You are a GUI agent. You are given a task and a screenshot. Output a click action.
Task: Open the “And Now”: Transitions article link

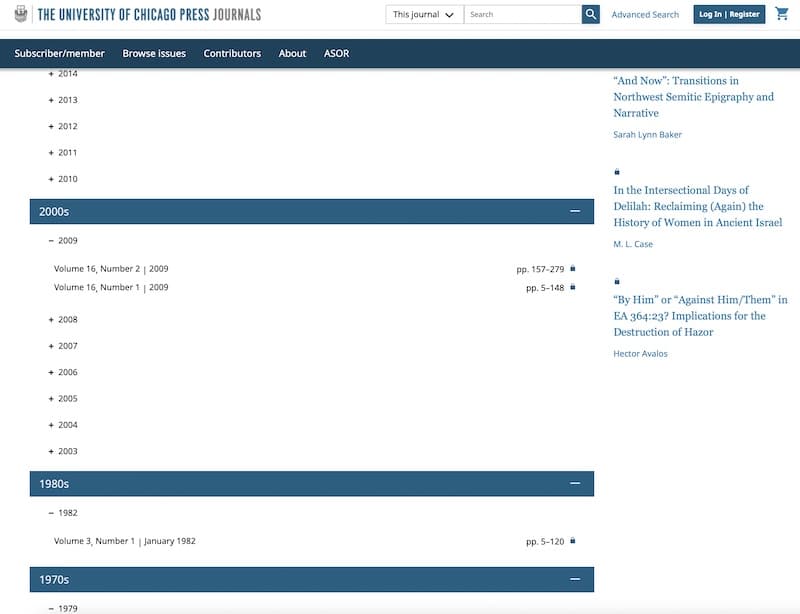click(693, 97)
